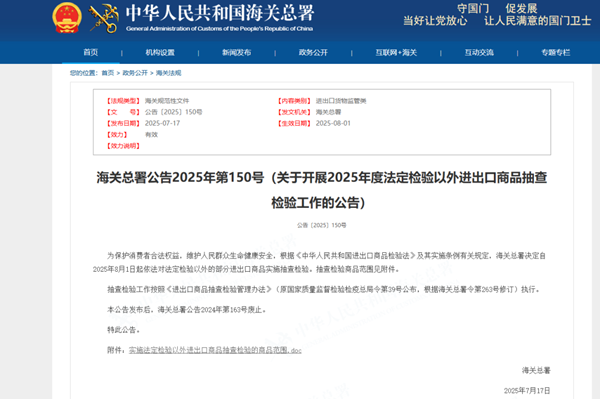
Task: Select the 发文机关 value 海关总署
Action: pos(328,112)
